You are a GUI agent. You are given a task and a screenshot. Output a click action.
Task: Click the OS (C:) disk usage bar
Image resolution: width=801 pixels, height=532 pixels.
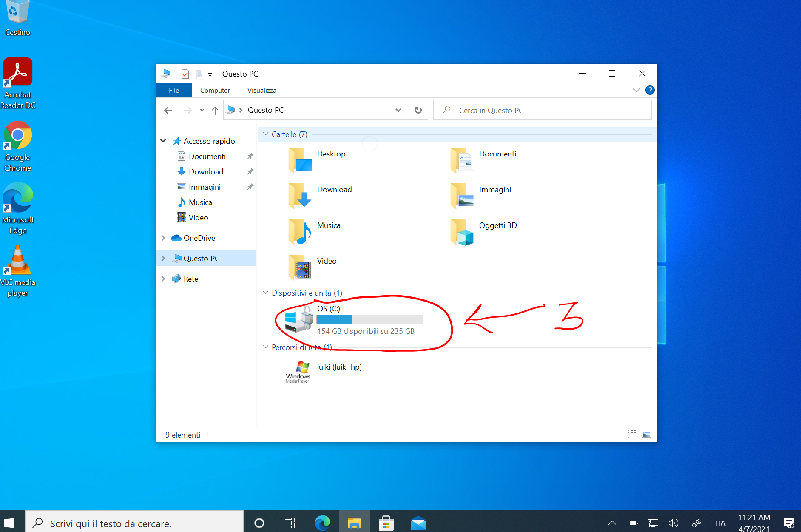pyautogui.click(x=369, y=319)
